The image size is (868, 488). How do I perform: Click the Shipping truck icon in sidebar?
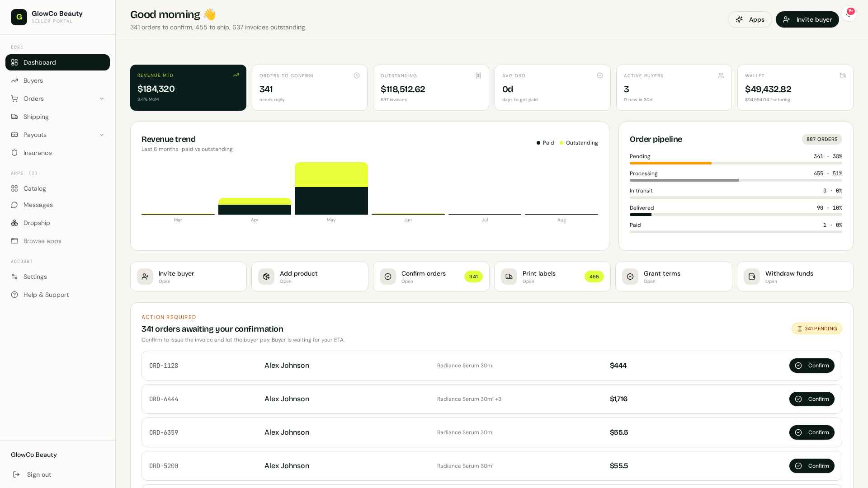[14, 117]
